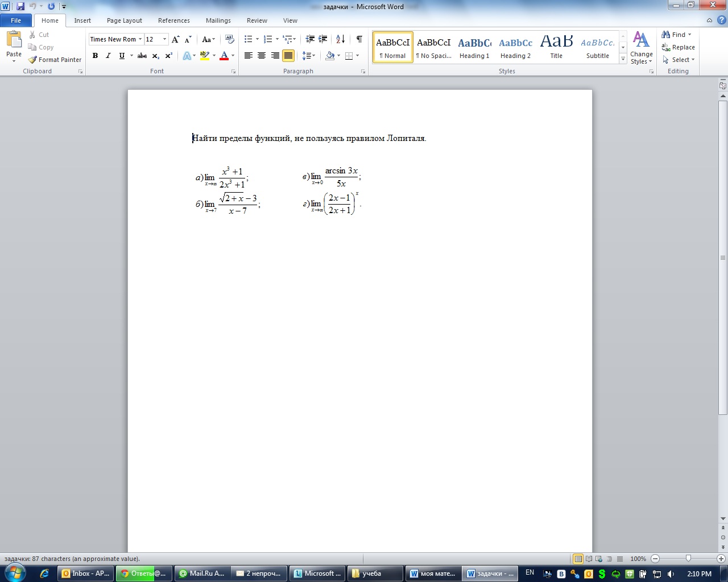Apply the Heading 1 style

(474, 47)
